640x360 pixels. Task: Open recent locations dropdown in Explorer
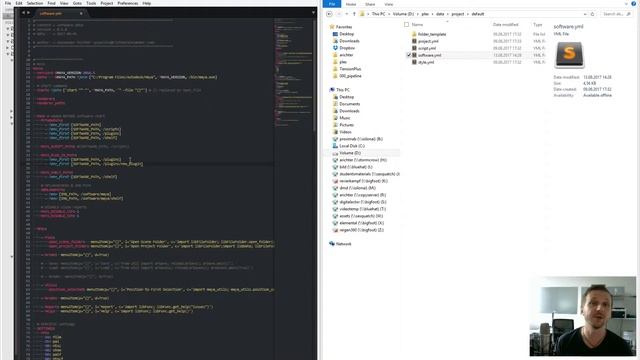pos(347,14)
